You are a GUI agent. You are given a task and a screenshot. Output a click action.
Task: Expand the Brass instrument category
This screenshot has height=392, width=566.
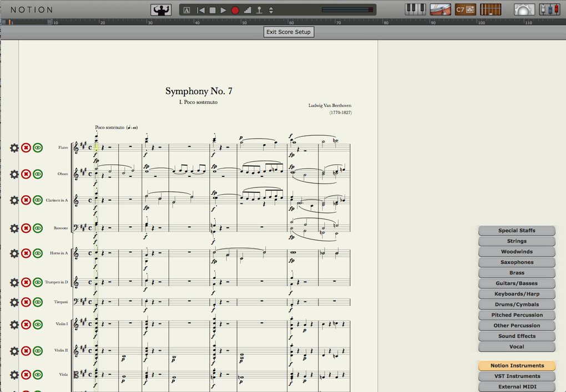point(517,273)
